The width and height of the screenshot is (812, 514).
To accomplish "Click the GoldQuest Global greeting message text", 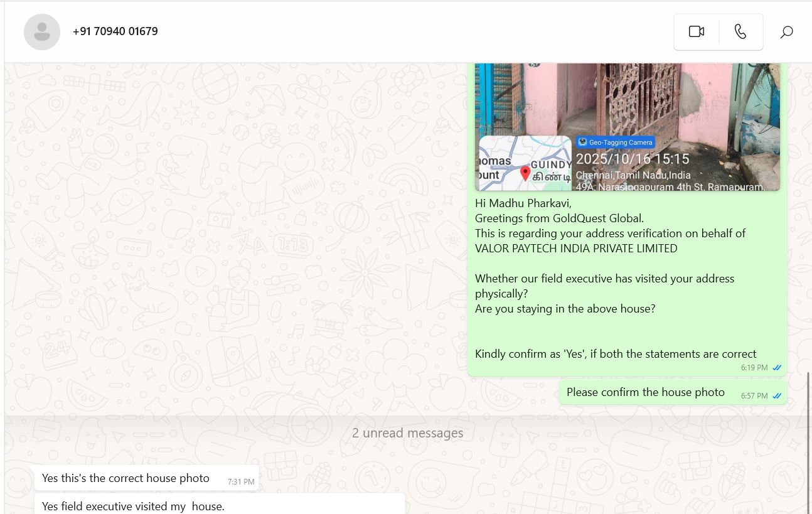I will click(559, 218).
